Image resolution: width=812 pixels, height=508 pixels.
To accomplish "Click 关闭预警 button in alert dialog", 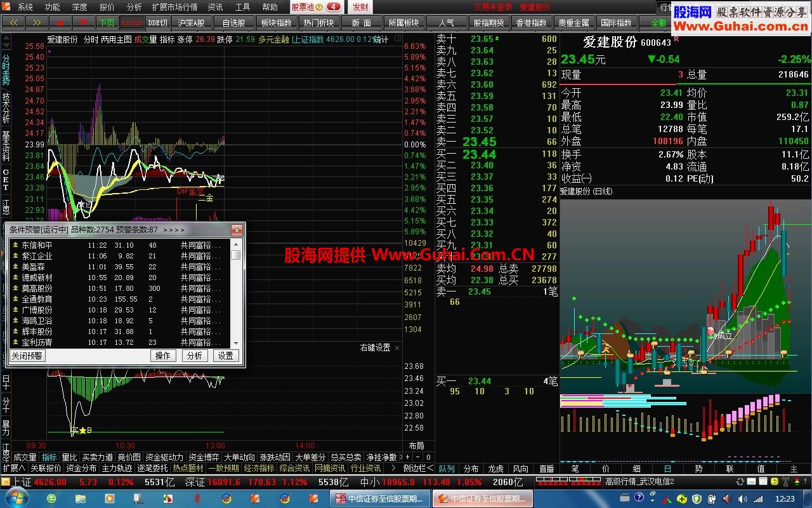I will 27,356.
